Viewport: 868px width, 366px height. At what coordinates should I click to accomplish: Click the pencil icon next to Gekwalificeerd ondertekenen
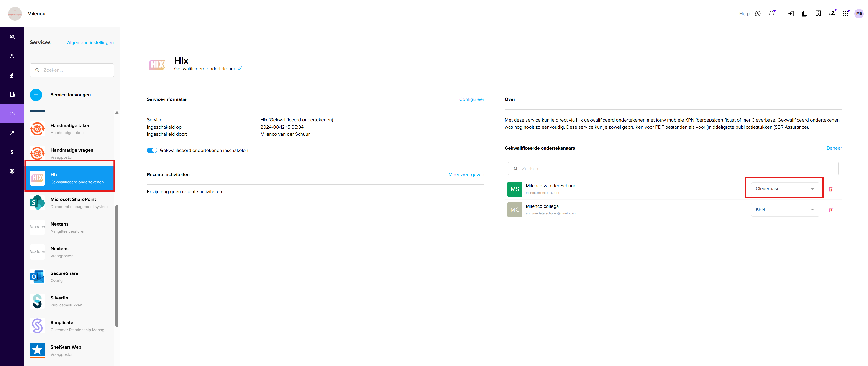coord(240,68)
